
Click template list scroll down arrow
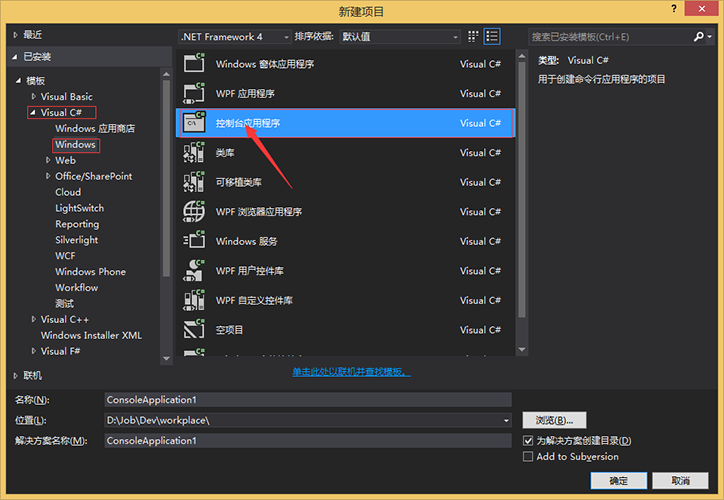coord(522,349)
